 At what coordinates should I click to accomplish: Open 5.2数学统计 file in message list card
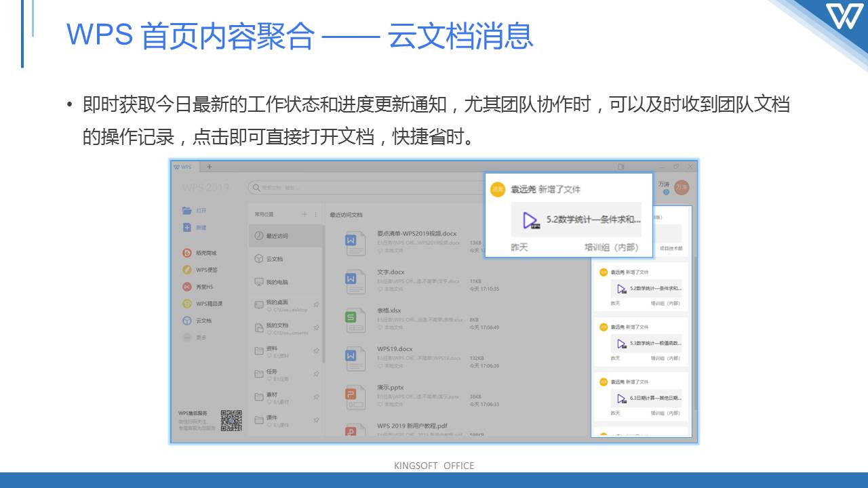(646, 288)
